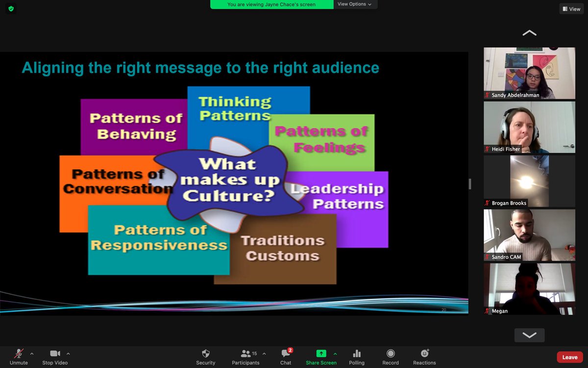
Task: Open the View Options dropdown
Action: [x=355, y=4]
